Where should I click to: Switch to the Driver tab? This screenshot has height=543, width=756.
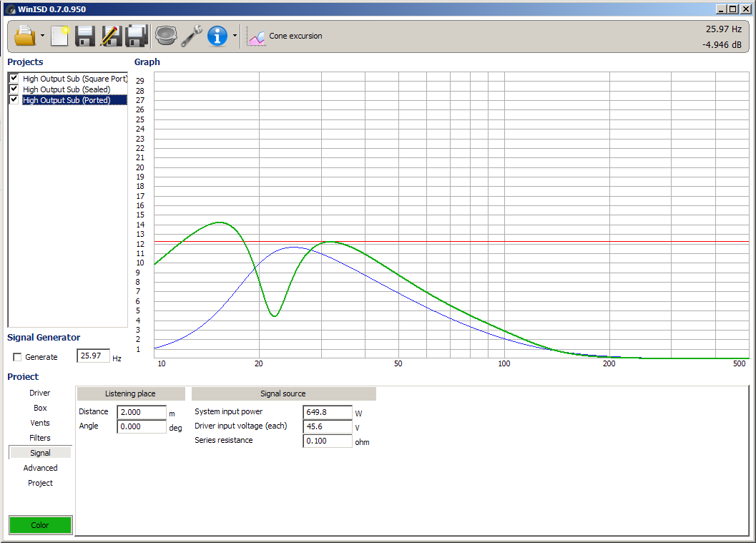[40, 393]
